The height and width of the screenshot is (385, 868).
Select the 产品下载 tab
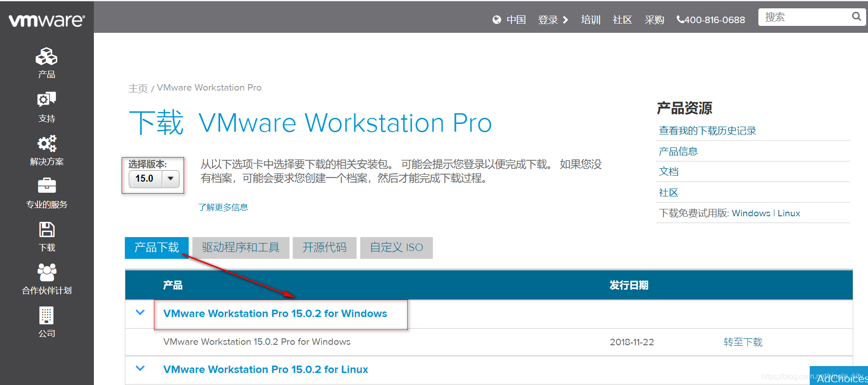(157, 248)
